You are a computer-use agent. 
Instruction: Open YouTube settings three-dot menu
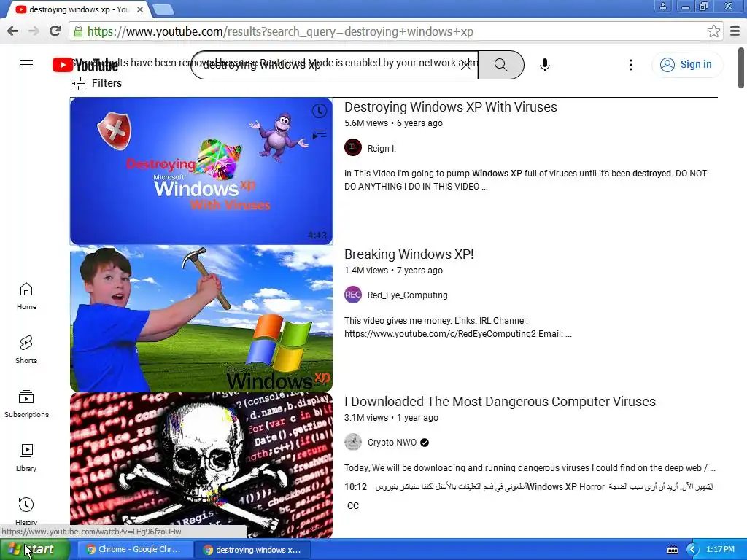click(631, 65)
